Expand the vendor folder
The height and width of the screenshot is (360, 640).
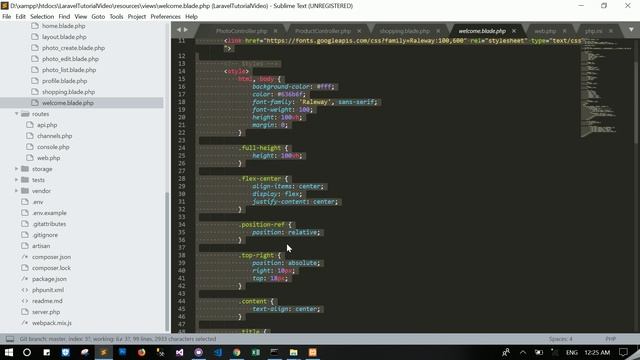(17, 191)
